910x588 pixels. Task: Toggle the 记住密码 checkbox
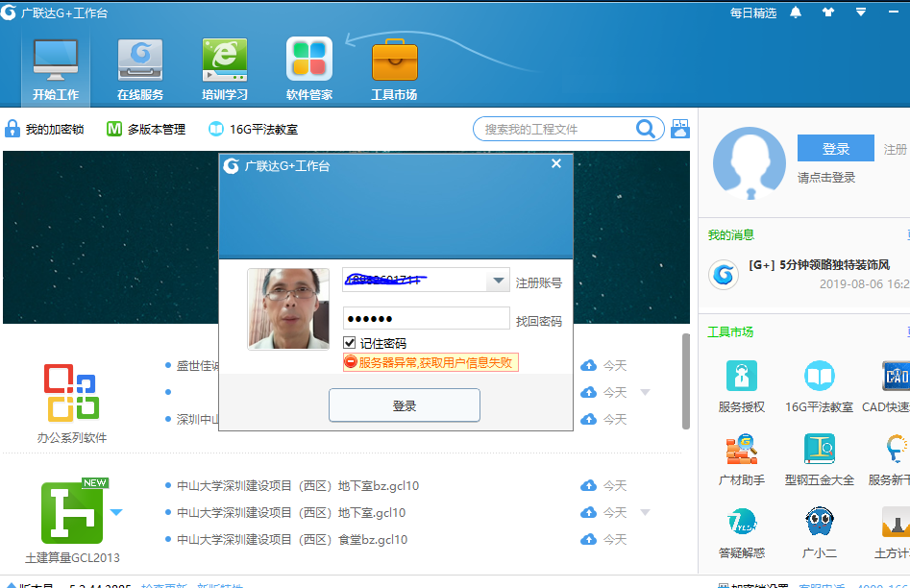pyautogui.click(x=350, y=342)
